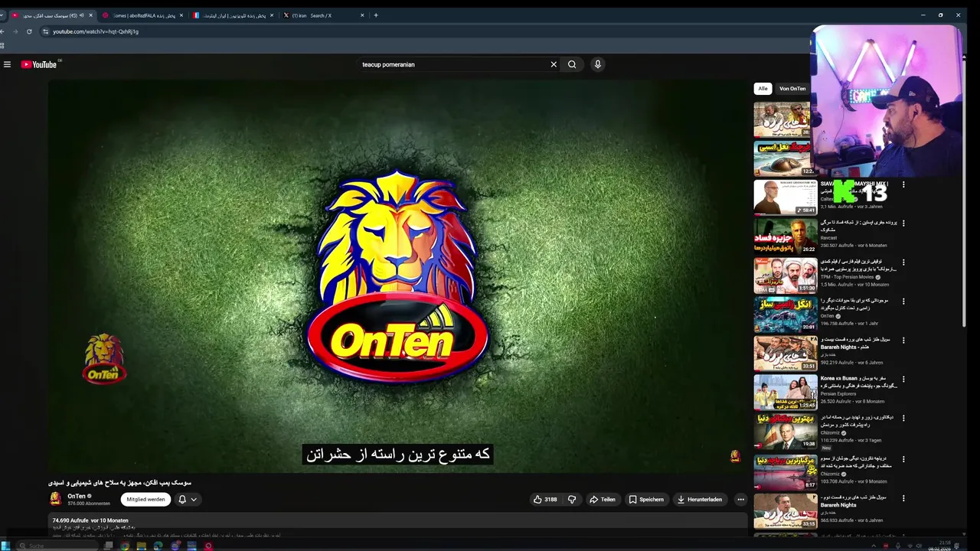Close the 'Search / X' browser tab
This screenshot has width=980, height=551.
point(362,15)
